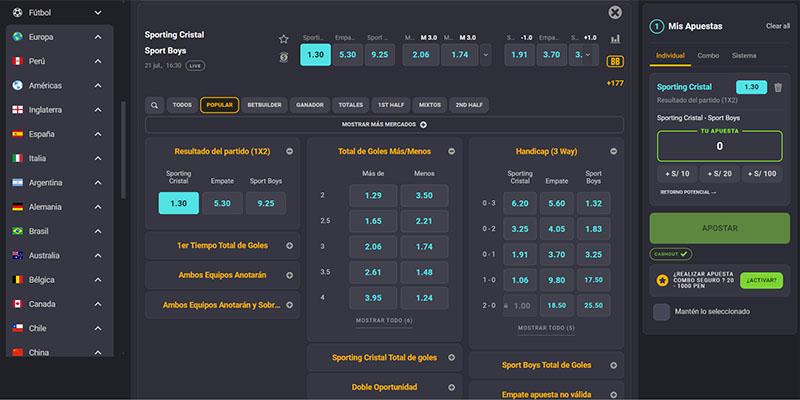
Task: Delete Sporting Cristal bet with trash icon
Action: [x=778, y=87]
